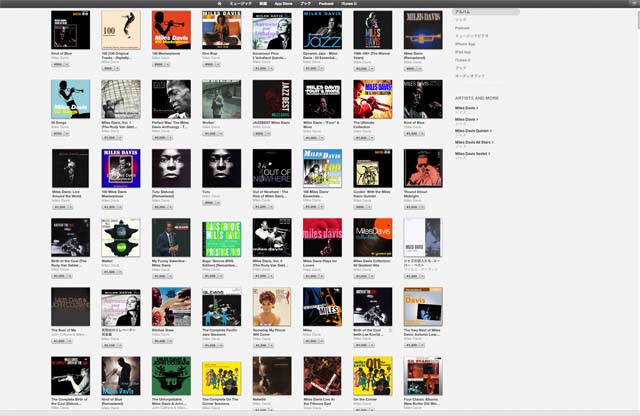Open the My Funny Valentine album cover
Viewport: 640px width, 416px height.
tap(171, 238)
